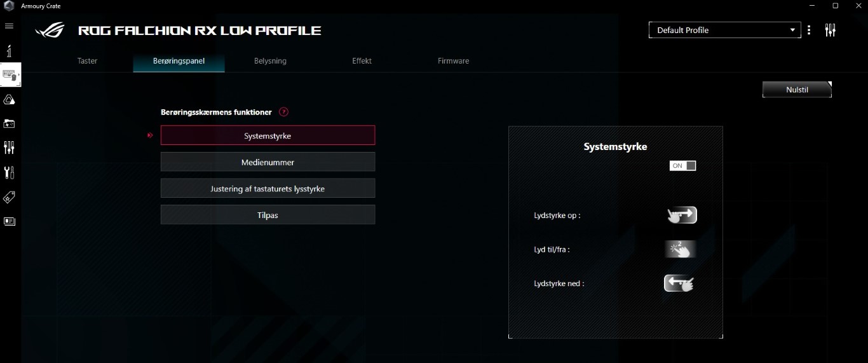
Task: Open the wrench tools icon in the sidebar
Action: coord(9,172)
